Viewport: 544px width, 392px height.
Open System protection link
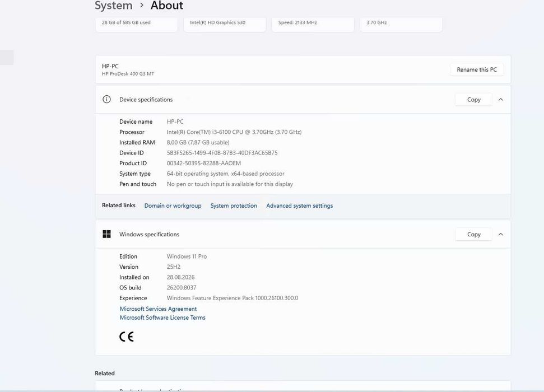point(234,206)
